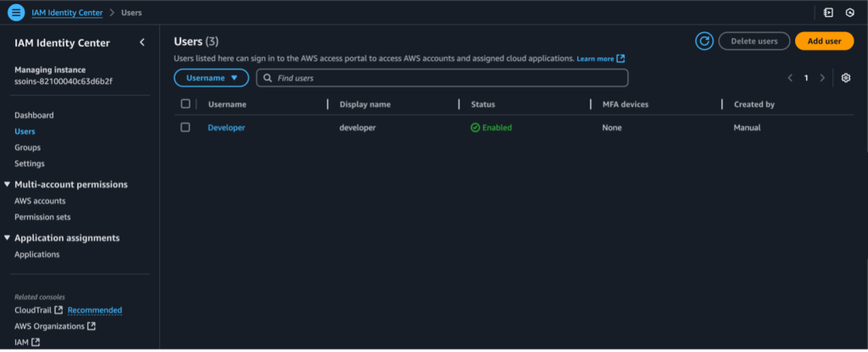This screenshot has height=352, width=868.
Task: Click the green Enabled status check icon
Action: (475, 127)
